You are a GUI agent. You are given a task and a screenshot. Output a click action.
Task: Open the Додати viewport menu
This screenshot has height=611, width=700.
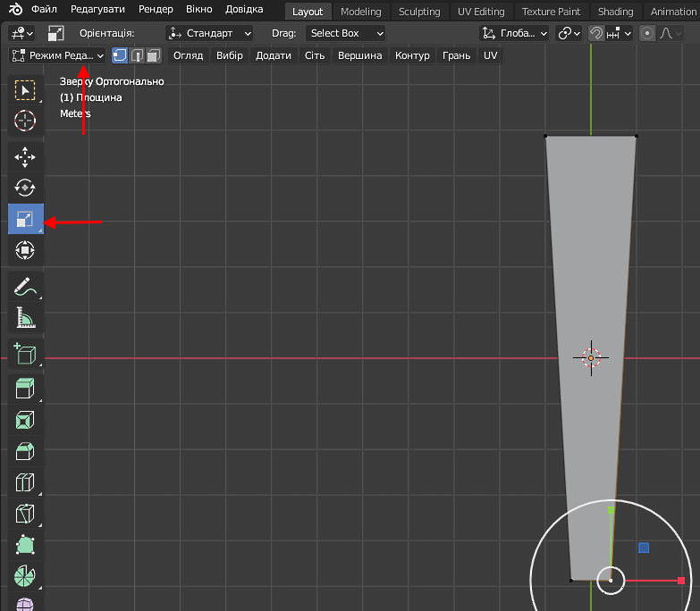coord(274,55)
